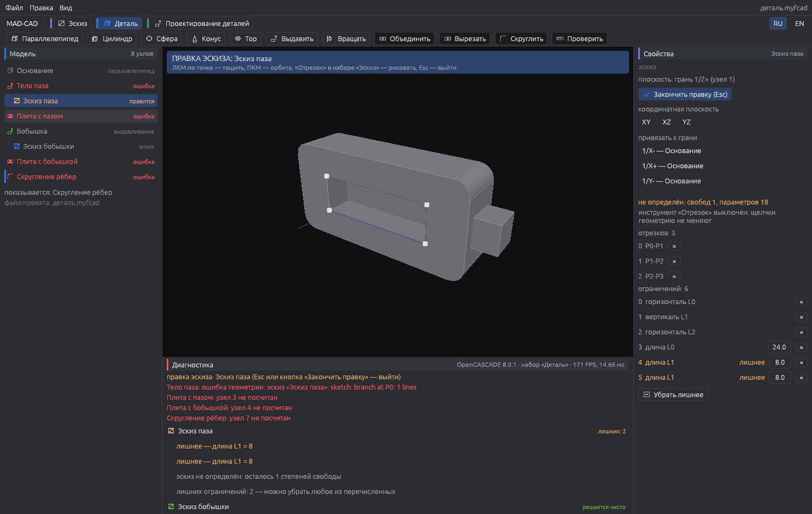Image resolution: width=812 pixels, height=514 pixels.
Task: Select the Тор primitive tool
Action: tap(245, 39)
